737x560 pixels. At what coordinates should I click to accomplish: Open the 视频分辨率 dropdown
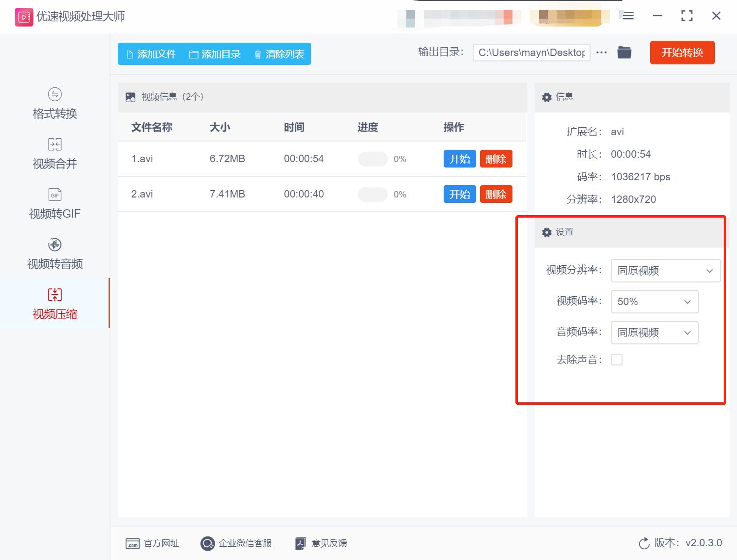coord(665,271)
